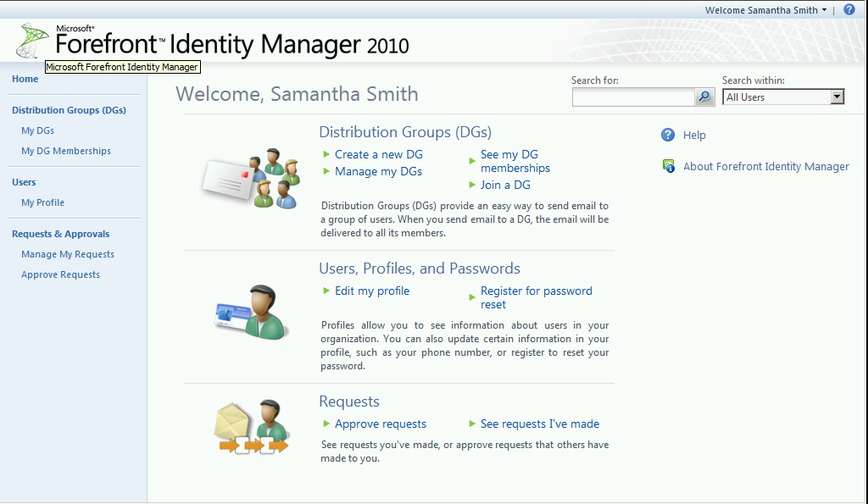The image size is (868, 504).
Task: Open the Search within All Users dropdown
Action: [782, 97]
